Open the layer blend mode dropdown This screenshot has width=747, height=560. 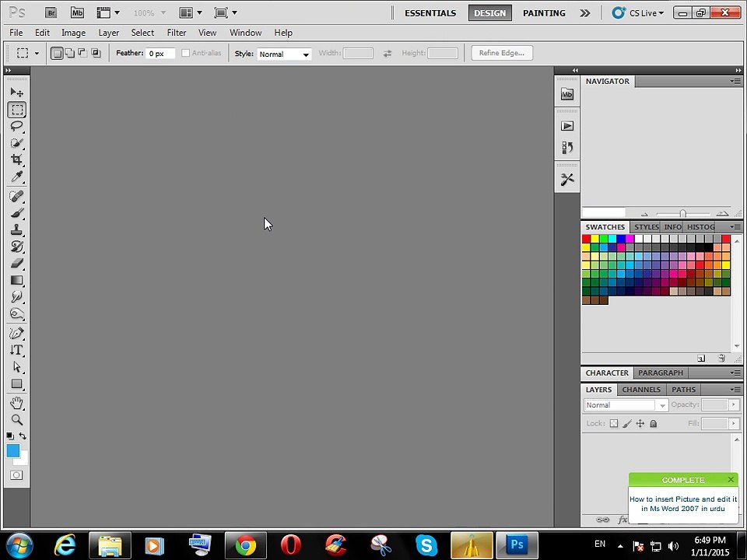coord(626,405)
